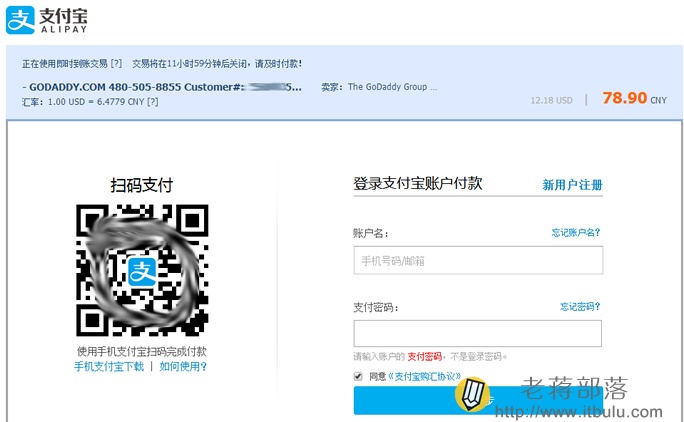The width and height of the screenshot is (684, 422).
Task: Click 忘记密码? link
Action: [x=580, y=307]
